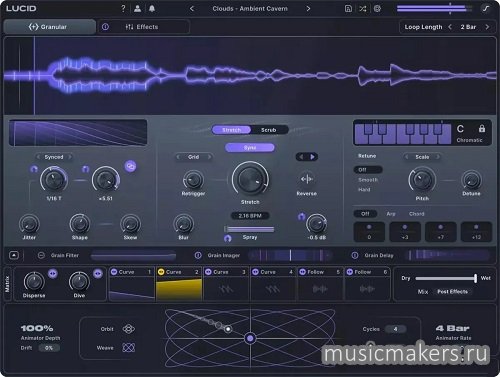Set playback direction to backward arrow
Screen dimensions: 500x377
click(301, 157)
